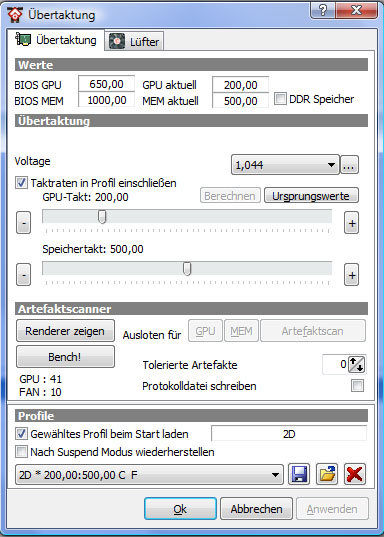Uncheck Taktraten in Profil einschließen

click(21, 183)
